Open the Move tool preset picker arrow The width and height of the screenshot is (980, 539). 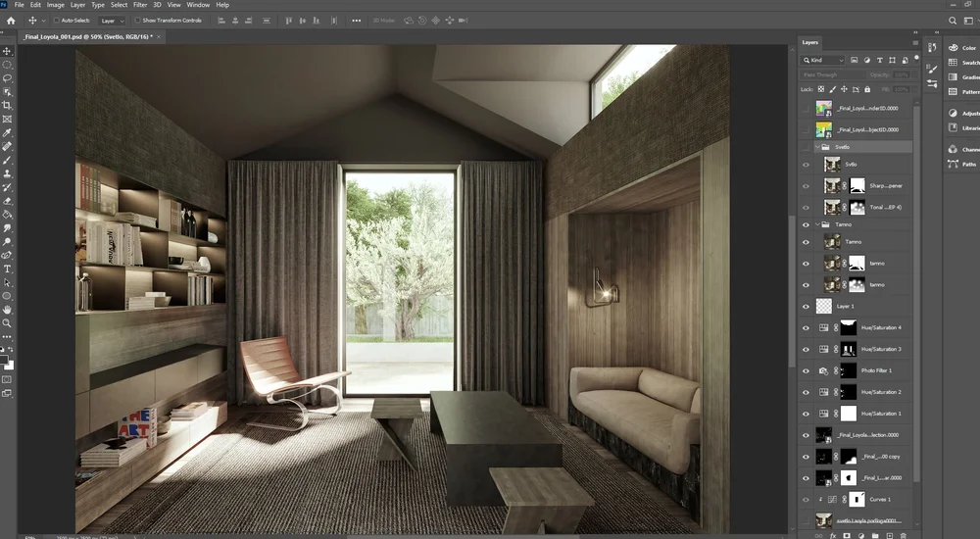click(43, 21)
